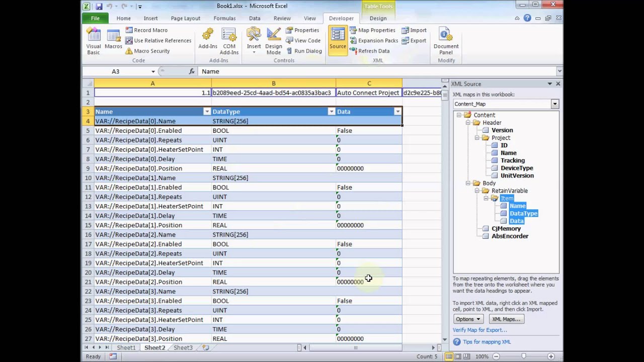Click the zoom slider handle
The height and width of the screenshot is (362, 644).
(524, 356)
